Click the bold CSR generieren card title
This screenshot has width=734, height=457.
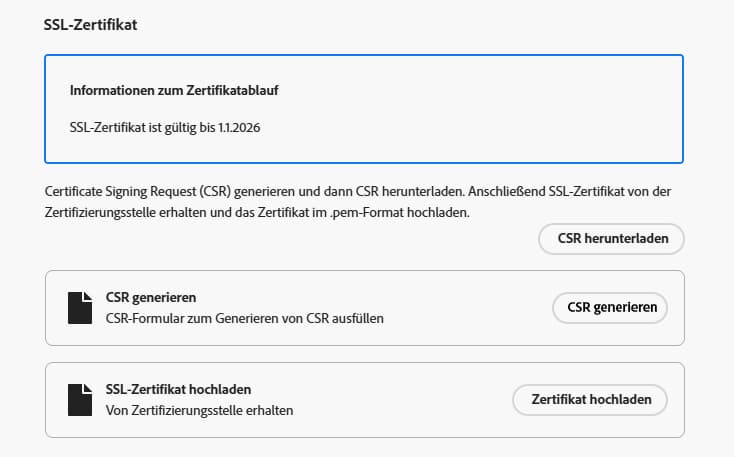coord(151,298)
